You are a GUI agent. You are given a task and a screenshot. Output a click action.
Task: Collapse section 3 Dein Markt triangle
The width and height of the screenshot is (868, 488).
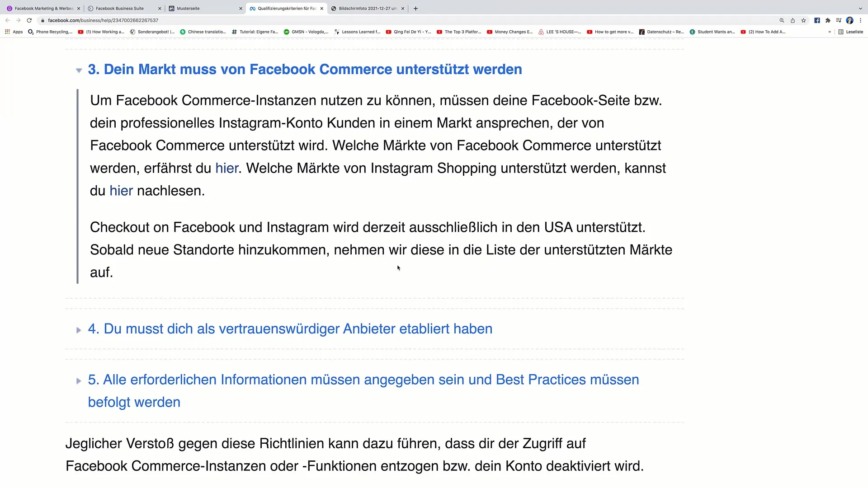point(79,70)
